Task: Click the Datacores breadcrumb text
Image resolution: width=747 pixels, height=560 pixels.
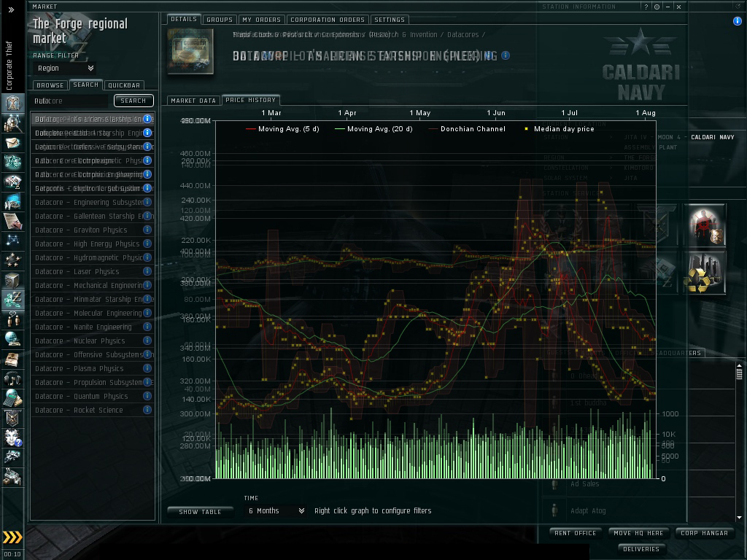Action: [462, 35]
